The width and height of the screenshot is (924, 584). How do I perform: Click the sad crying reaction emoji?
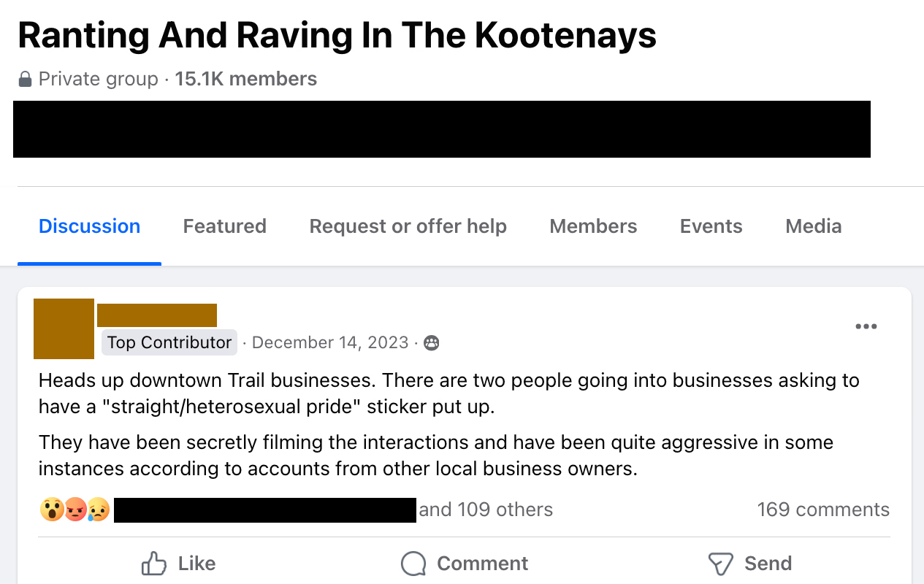click(98, 510)
